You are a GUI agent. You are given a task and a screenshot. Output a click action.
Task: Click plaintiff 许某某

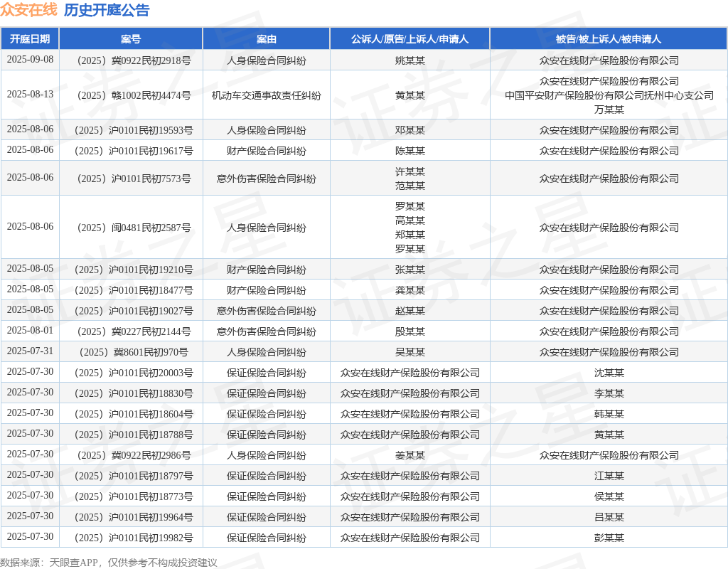[x=410, y=171]
